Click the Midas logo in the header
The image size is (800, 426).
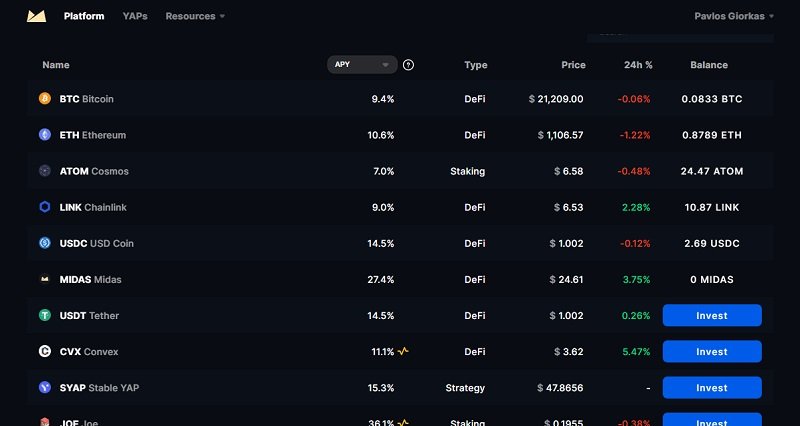click(x=37, y=16)
